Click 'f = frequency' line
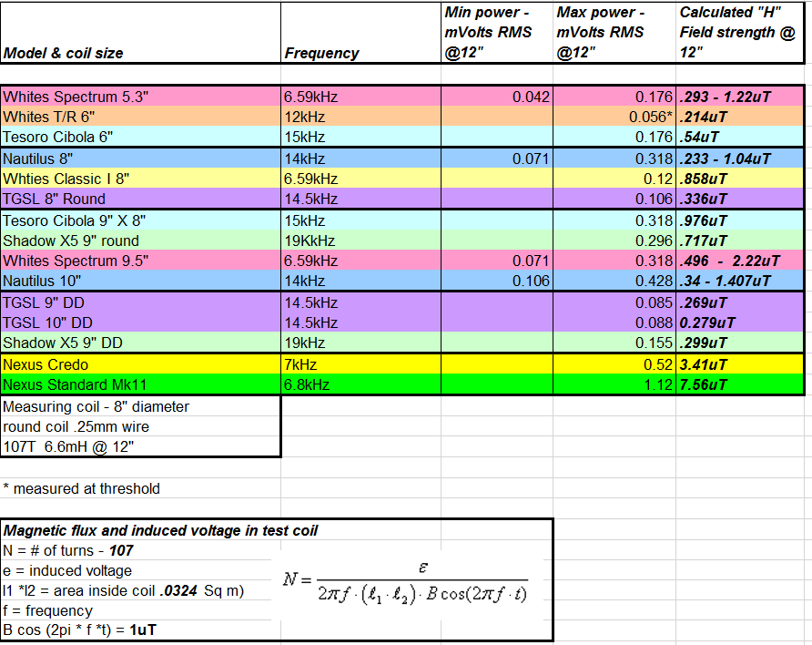 [x=47, y=610]
